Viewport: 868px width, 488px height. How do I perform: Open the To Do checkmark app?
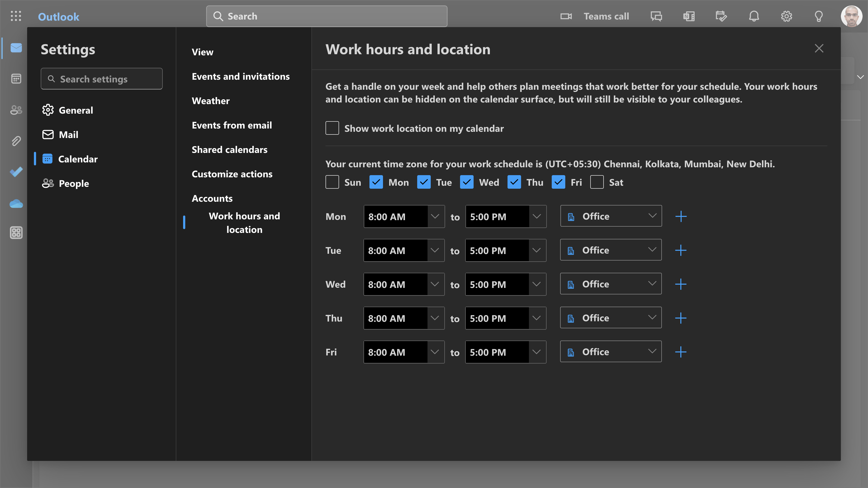click(x=16, y=172)
